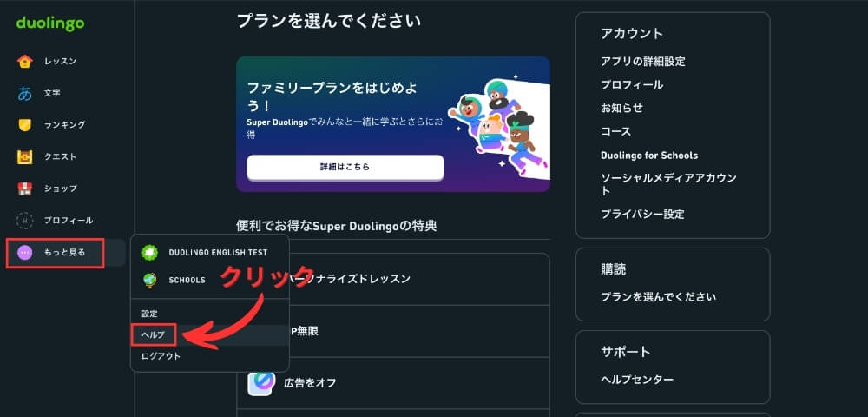Viewport: 868px width, 417px height.
Task: Open the レッスン home icon
Action: tap(25, 61)
